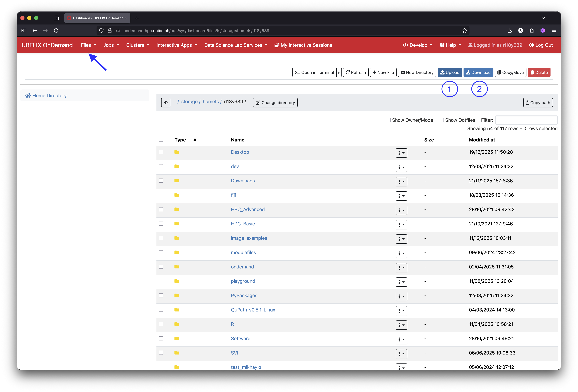This screenshot has width=578, height=392.
Task: Click the red Delete trash button
Action: coord(539,72)
